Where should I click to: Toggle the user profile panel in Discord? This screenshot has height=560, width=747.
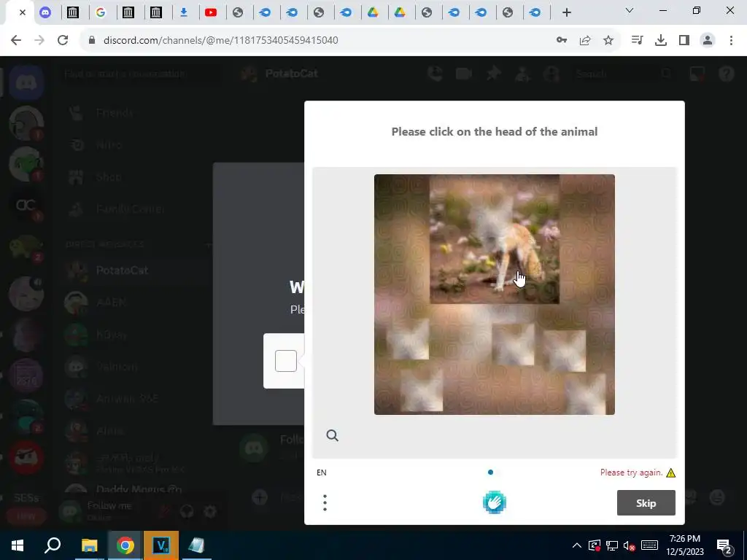tap(551, 74)
